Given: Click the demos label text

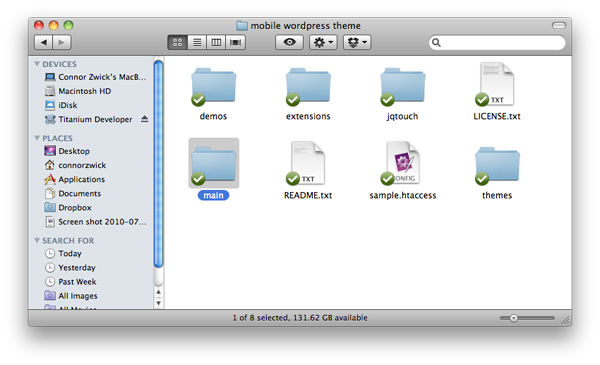Looking at the screenshot, I should pyautogui.click(x=213, y=116).
